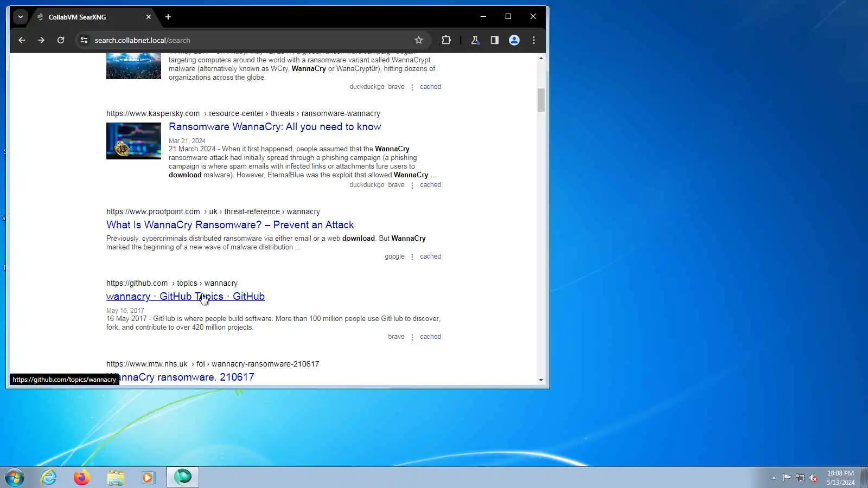Go back to the previous page
The height and width of the screenshot is (488, 868).
coord(22,40)
